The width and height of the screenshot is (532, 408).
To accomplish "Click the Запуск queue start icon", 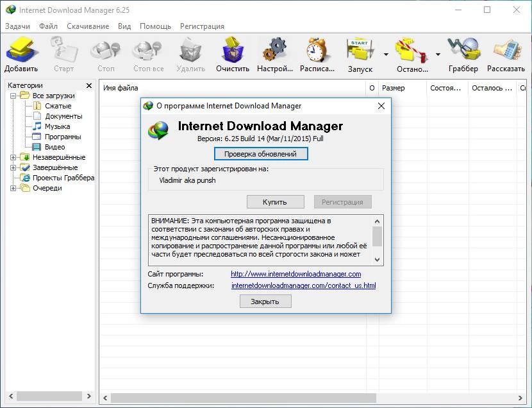I will coord(360,51).
